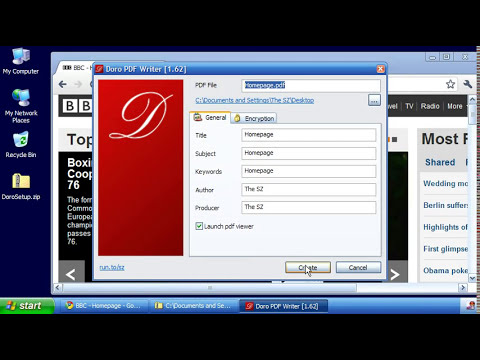The height and width of the screenshot is (360, 480).
Task: Open the More menu in BBC navigation
Action: pyautogui.click(x=455, y=106)
